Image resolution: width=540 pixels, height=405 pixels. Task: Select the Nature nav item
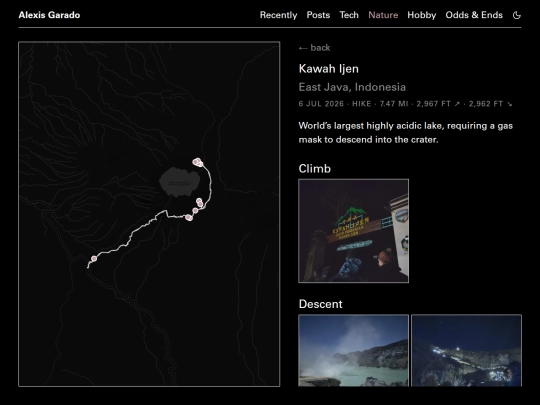click(x=383, y=15)
